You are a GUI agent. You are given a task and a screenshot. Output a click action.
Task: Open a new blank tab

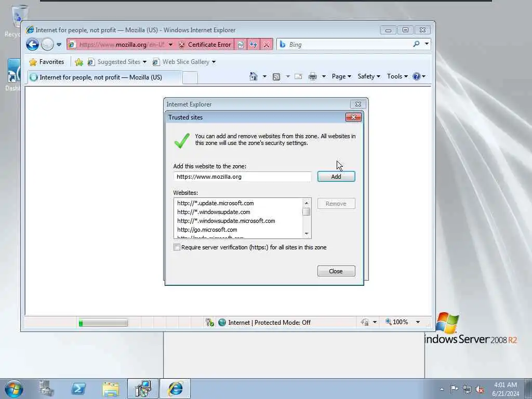tap(190, 78)
